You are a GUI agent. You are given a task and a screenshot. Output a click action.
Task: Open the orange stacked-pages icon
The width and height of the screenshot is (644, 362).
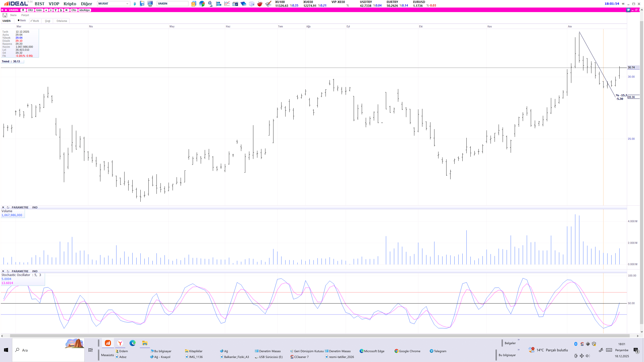click(193, 4)
